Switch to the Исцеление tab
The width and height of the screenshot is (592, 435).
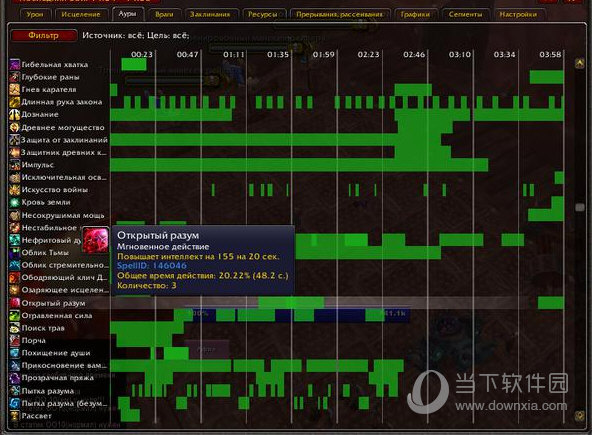coord(81,14)
